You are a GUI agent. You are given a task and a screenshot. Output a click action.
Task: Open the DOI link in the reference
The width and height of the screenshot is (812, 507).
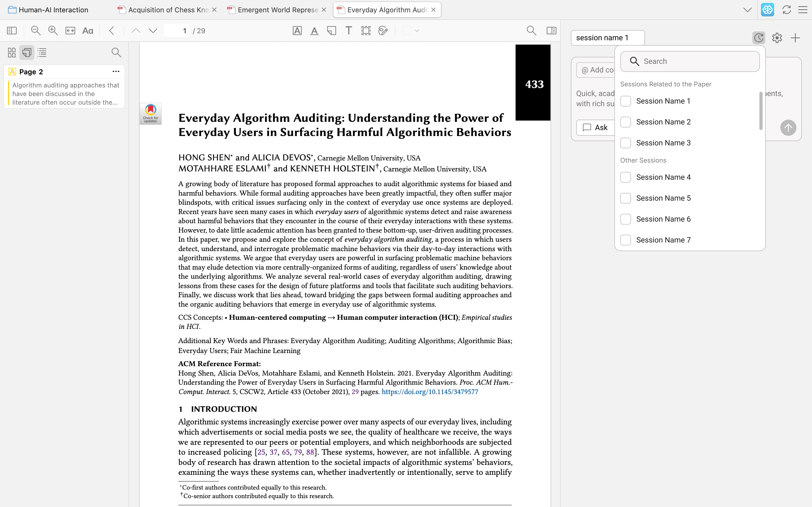pos(429,392)
